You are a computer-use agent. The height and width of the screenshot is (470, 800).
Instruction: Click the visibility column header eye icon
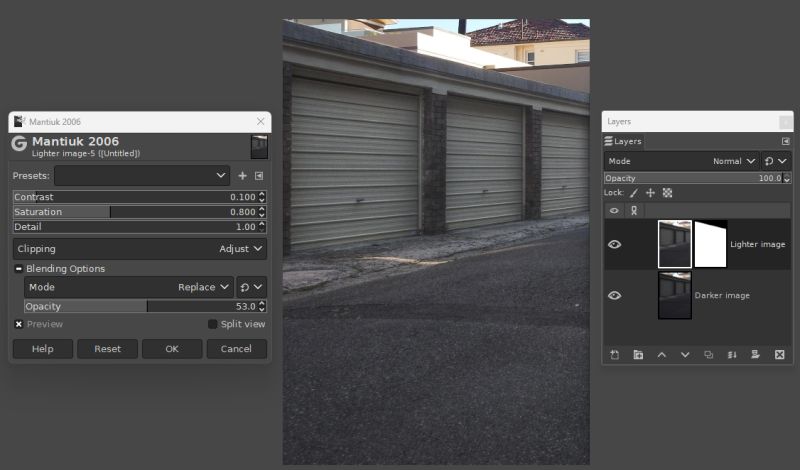[614, 210]
